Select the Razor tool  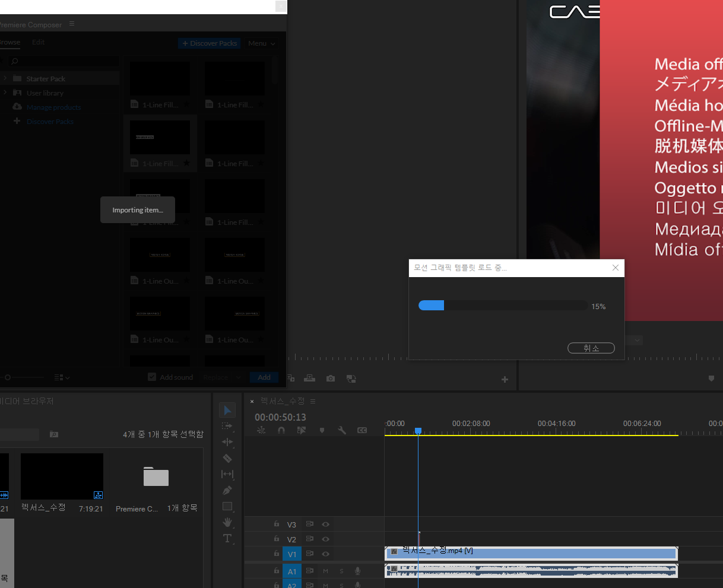click(227, 458)
